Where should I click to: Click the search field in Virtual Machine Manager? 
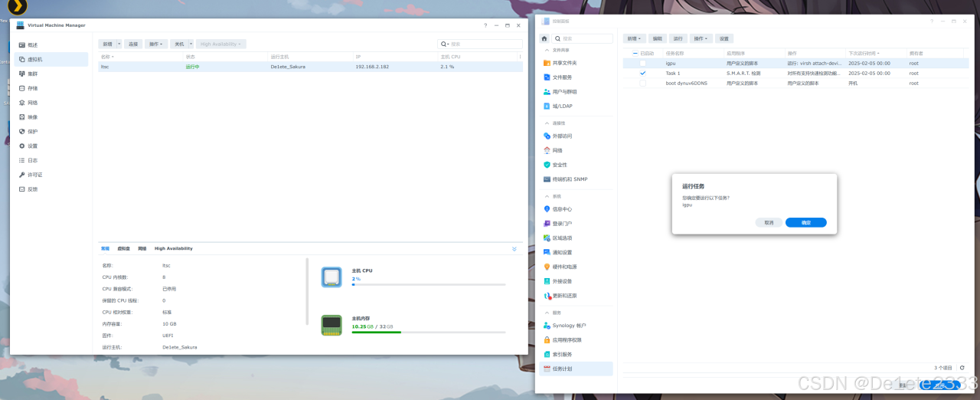[x=484, y=44]
